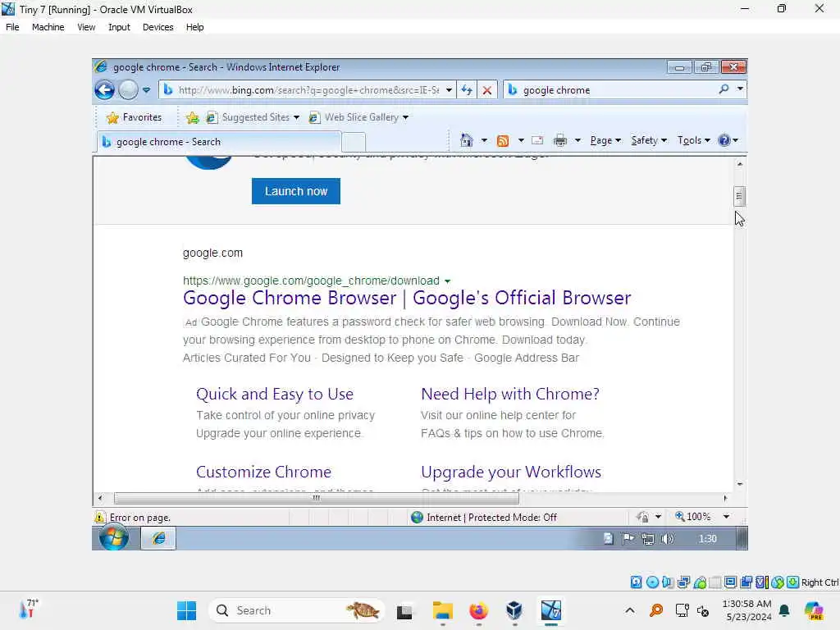This screenshot has height=630, width=840.
Task: Open the Page menu
Action: [605, 140]
